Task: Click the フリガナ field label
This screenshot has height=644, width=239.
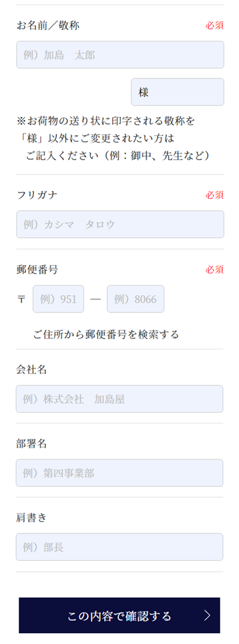Action: click(x=37, y=195)
